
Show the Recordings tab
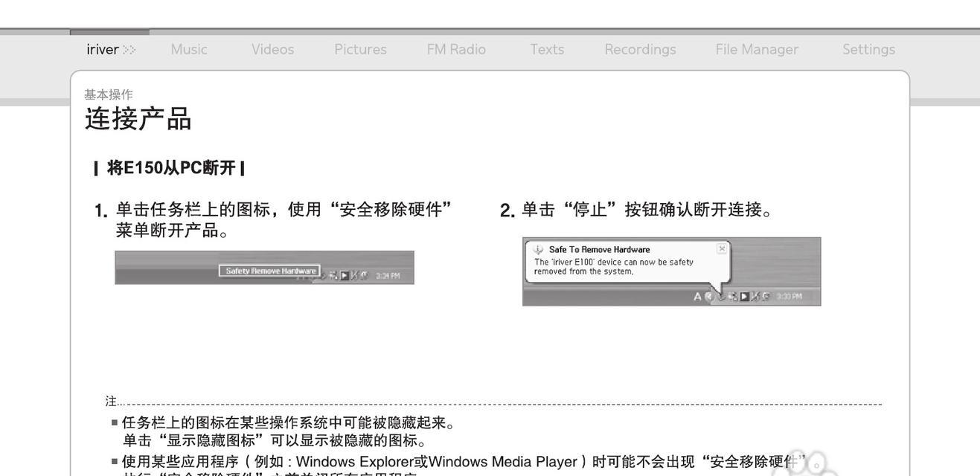pos(641,50)
